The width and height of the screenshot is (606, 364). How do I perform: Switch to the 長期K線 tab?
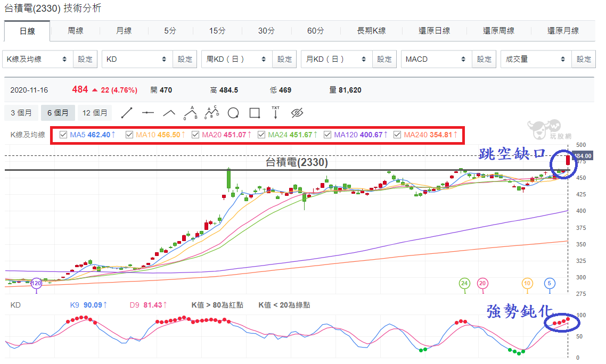(x=371, y=31)
